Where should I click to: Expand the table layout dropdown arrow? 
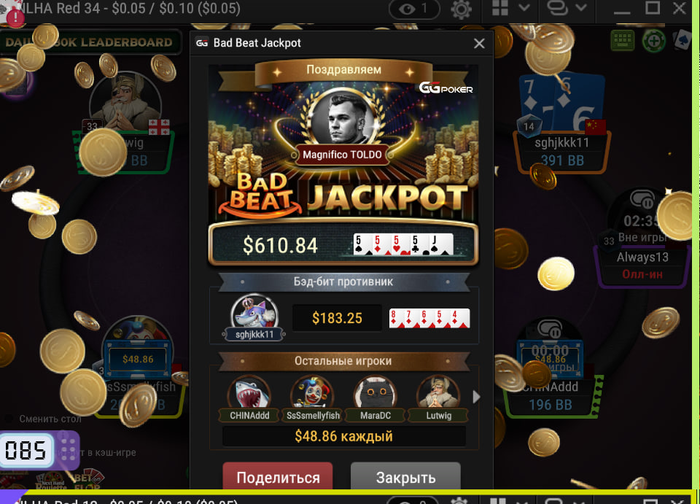(x=524, y=8)
